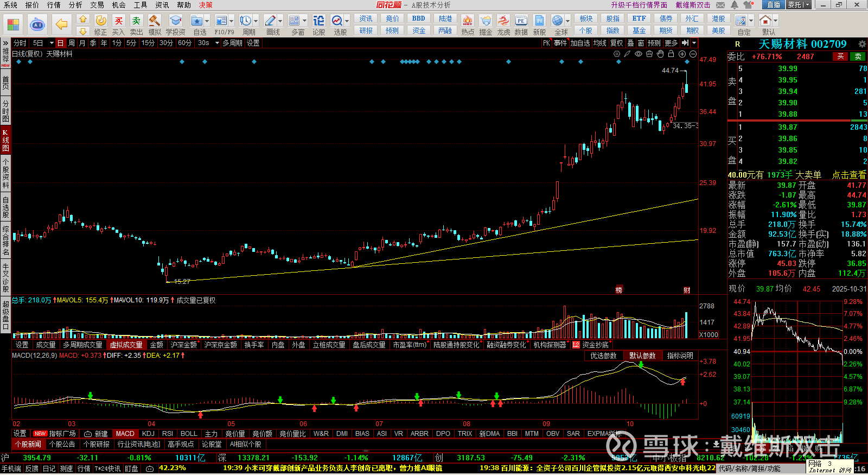Click the 指标说明 button

coord(680,356)
